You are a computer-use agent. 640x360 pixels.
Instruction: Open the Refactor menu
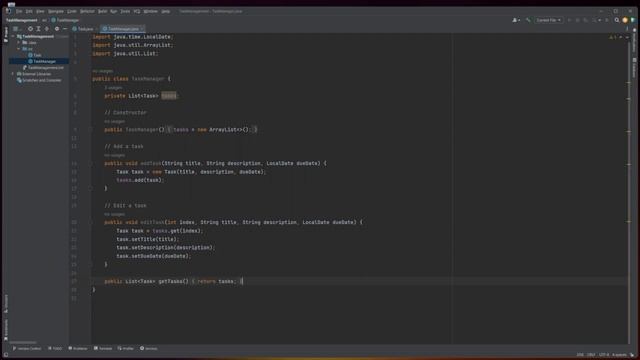click(x=87, y=11)
